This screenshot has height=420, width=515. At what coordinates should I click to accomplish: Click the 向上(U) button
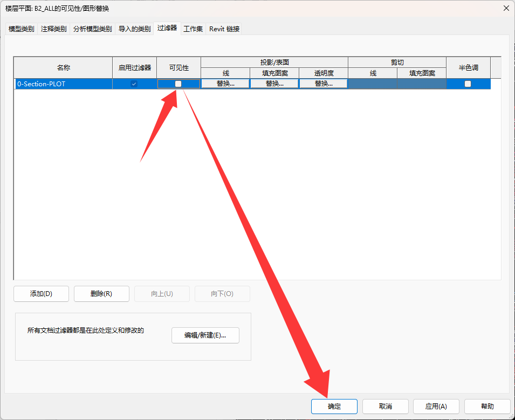pos(162,294)
